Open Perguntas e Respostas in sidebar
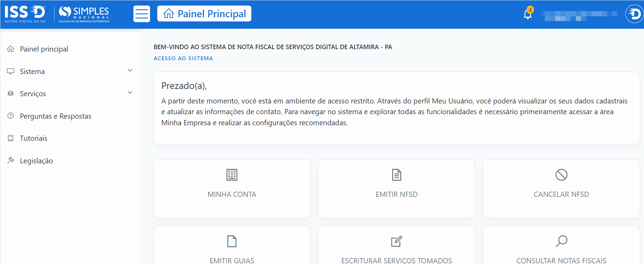 click(55, 116)
